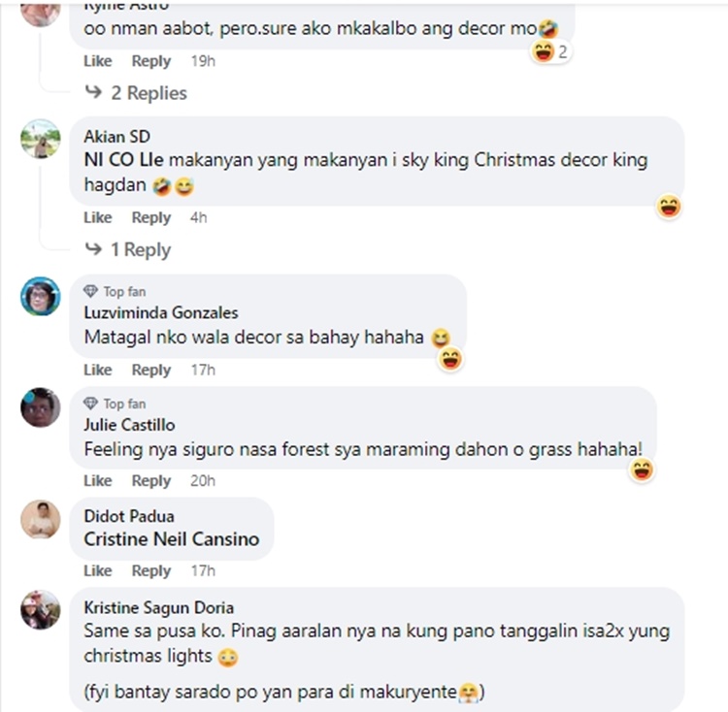Like Akian SD's comment
Screen dimensions: 728x712
[x=97, y=217]
